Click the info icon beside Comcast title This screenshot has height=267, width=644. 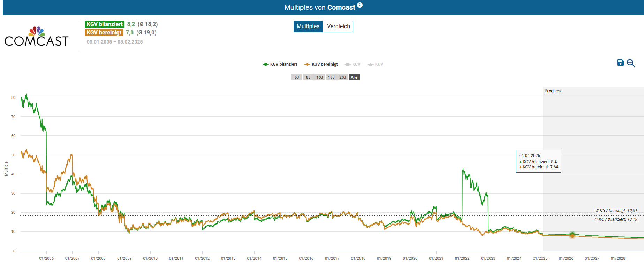[x=360, y=5]
